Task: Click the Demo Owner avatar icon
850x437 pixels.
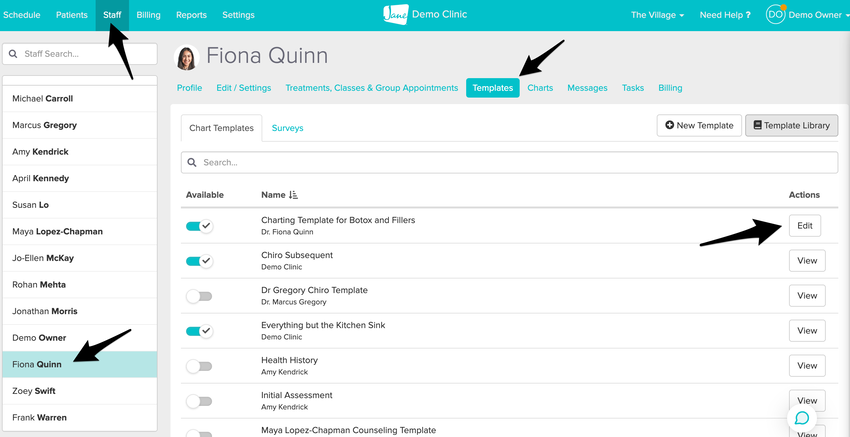Action: 775,15
